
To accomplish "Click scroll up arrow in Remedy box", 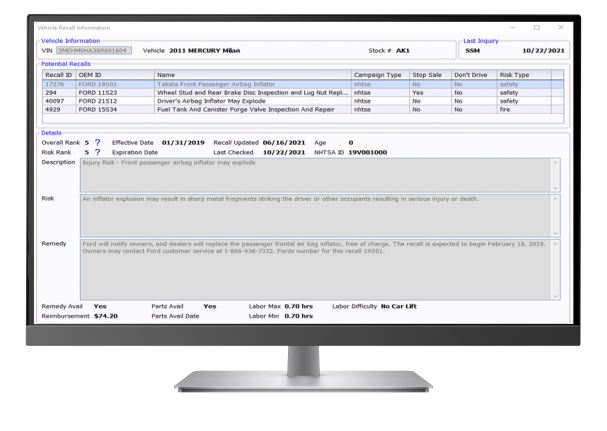I will coord(556,244).
